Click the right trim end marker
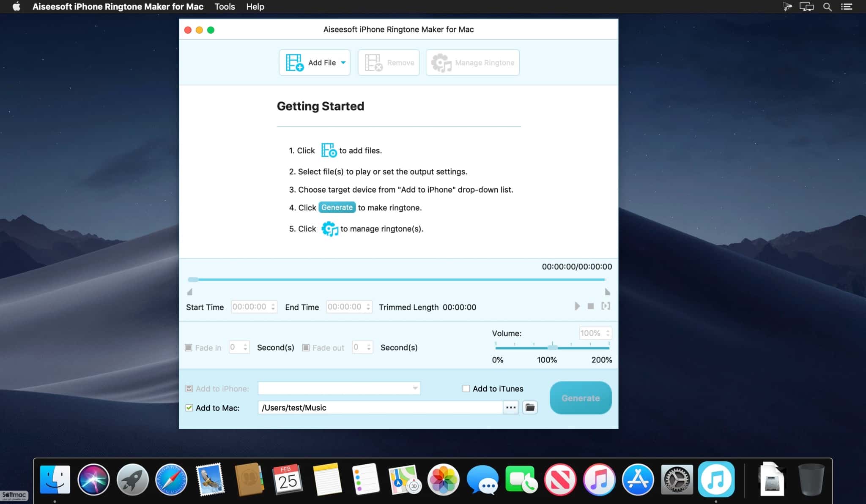 [x=607, y=292]
